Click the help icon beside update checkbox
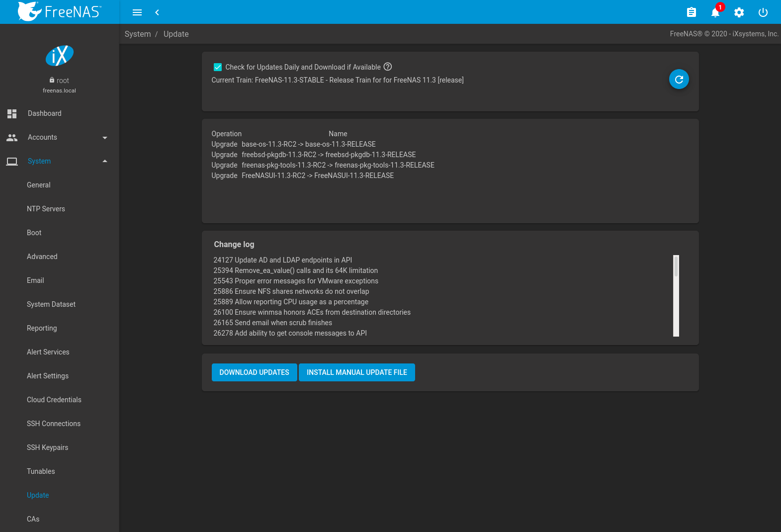The image size is (781, 532). click(388, 67)
